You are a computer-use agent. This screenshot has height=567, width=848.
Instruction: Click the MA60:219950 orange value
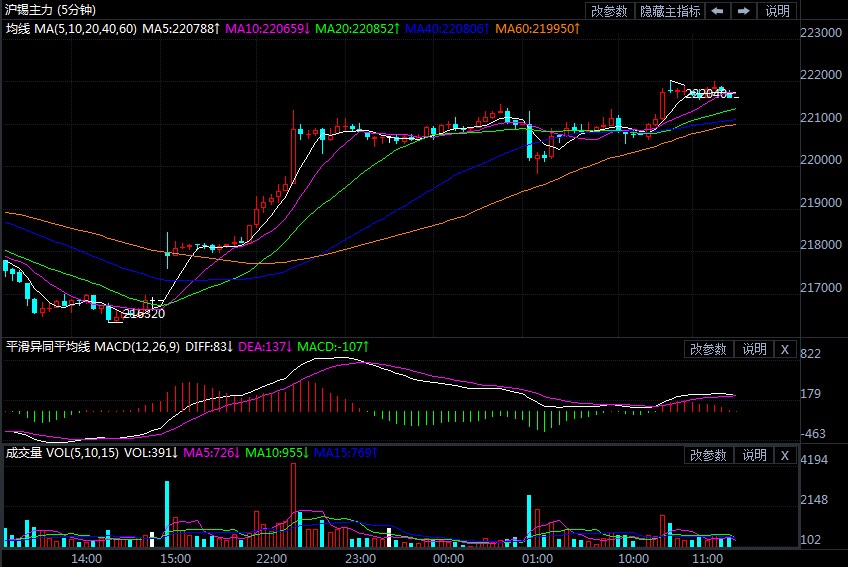[x=537, y=29]
